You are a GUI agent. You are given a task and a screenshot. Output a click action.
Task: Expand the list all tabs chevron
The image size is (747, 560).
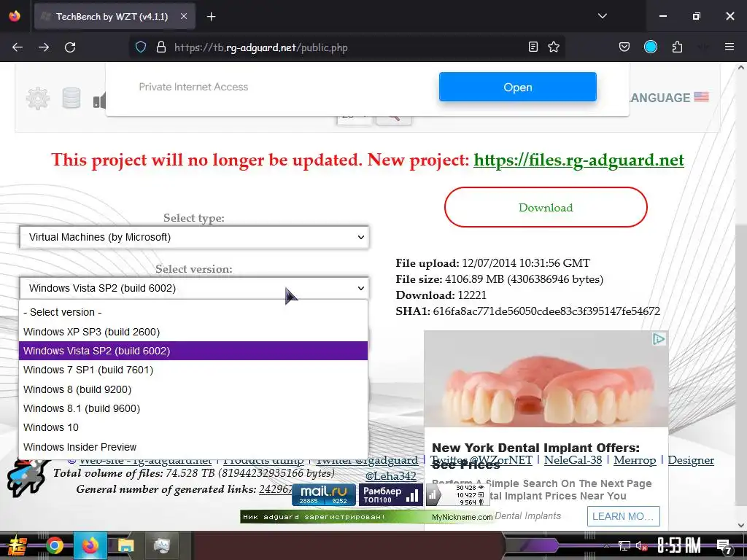602,16
